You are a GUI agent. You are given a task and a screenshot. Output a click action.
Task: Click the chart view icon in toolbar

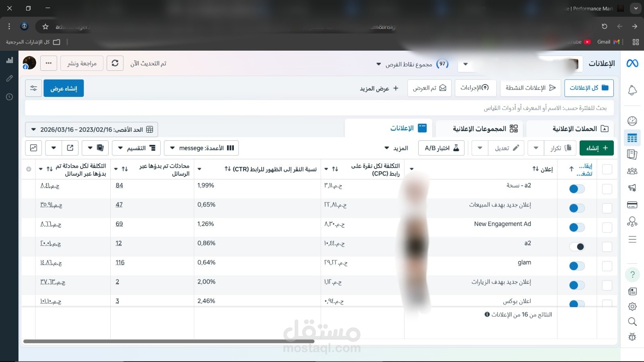pyautogui.click(x=33, y=148)
